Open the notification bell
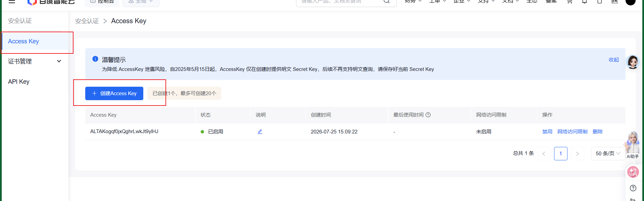The width and height of the screenshot is (644, 201). [585, 1]
